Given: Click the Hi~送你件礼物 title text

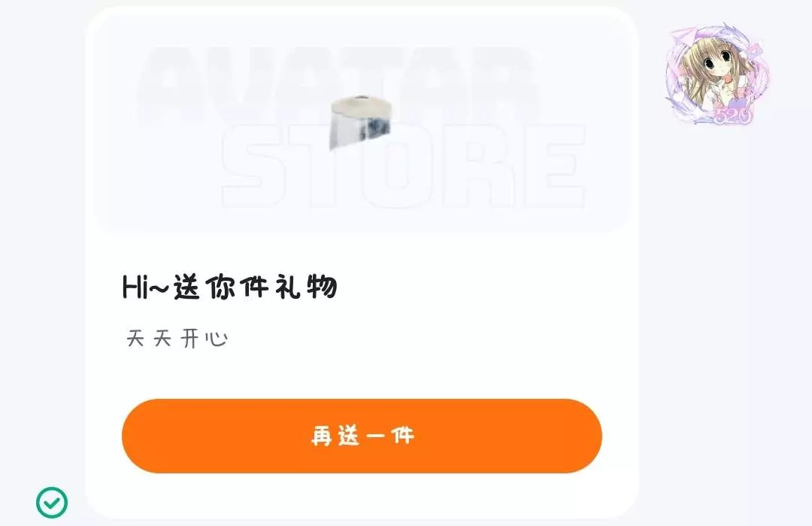Looking at the screenshot, I should pos(230,287).
